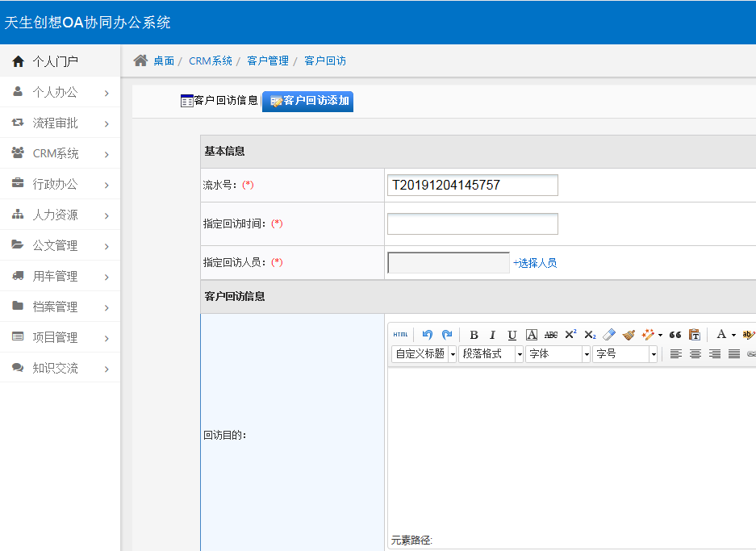
Task: Click the 指定回访时间 input field
Action: 473,223
